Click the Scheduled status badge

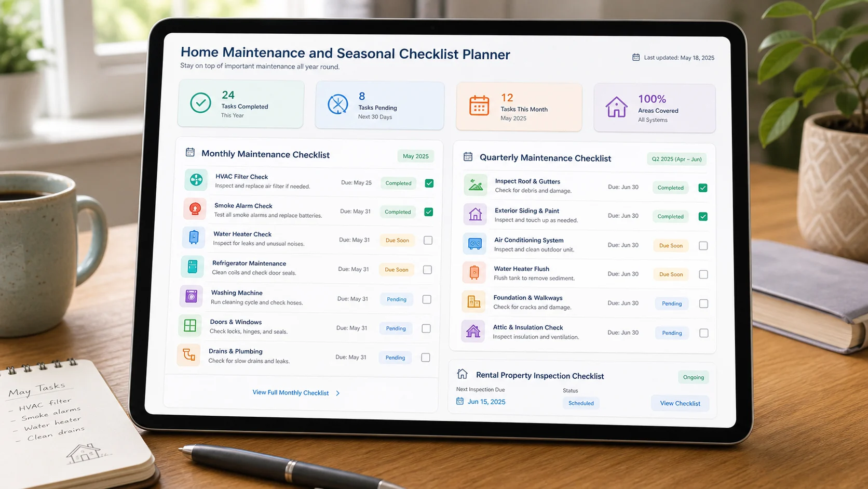click(x=581, y=403)
